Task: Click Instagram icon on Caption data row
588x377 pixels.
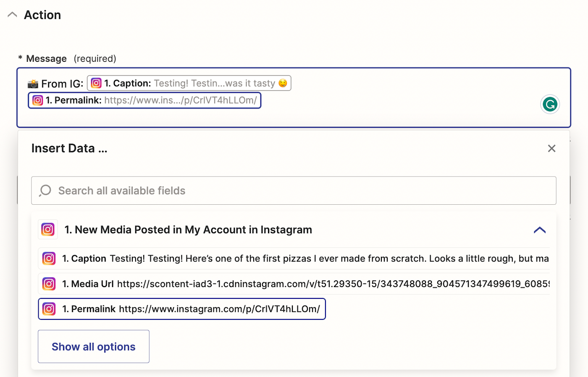Action: pyautogui.click(x=49, y=258)
